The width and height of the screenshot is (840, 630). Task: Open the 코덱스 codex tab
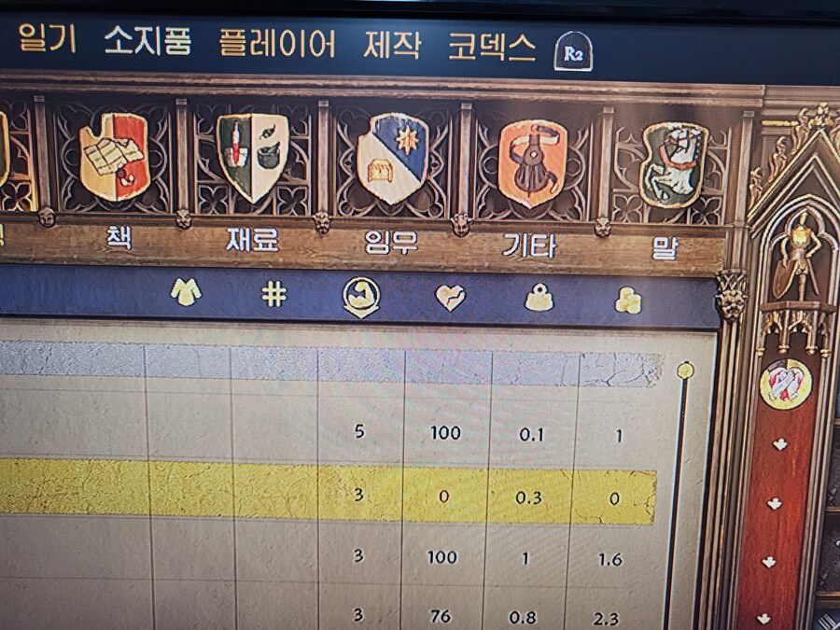click(492, 47)
